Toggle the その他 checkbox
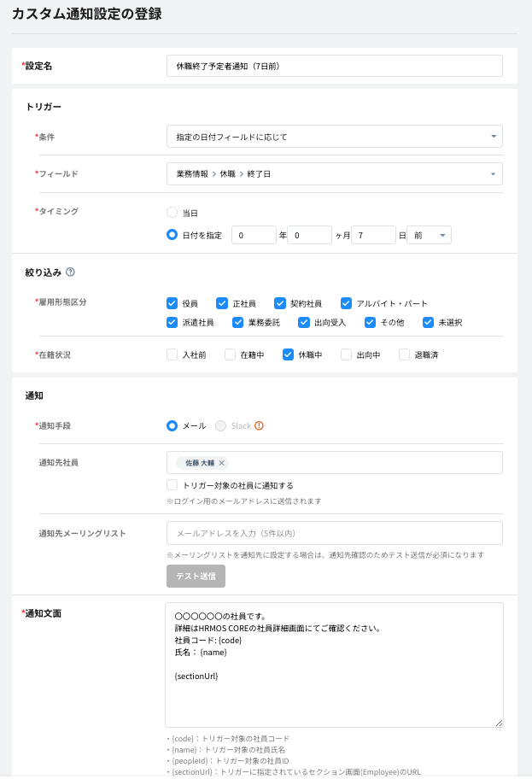The width and height of the screenshot is (532, 779). coord(370,322)
